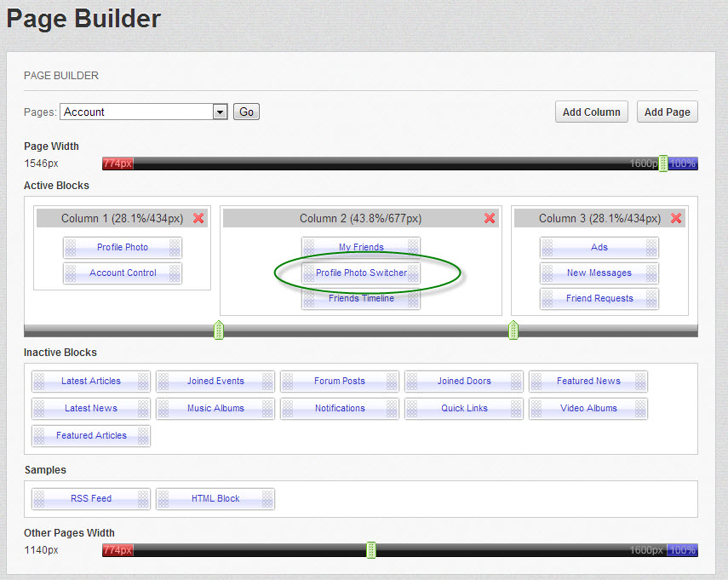728x580 pixels.
Task: Click the Pages combo box showing Account
Action: [143, 112]
